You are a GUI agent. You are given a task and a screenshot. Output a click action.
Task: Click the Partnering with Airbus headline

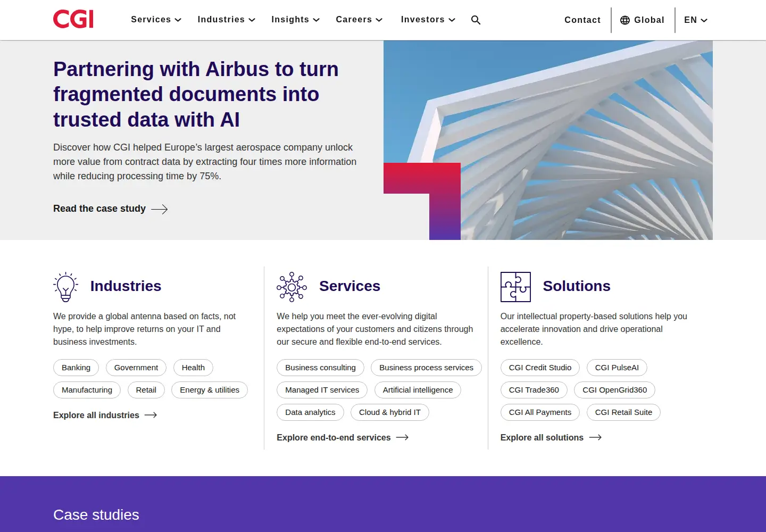pyautogui.click(x=196, y=94)
